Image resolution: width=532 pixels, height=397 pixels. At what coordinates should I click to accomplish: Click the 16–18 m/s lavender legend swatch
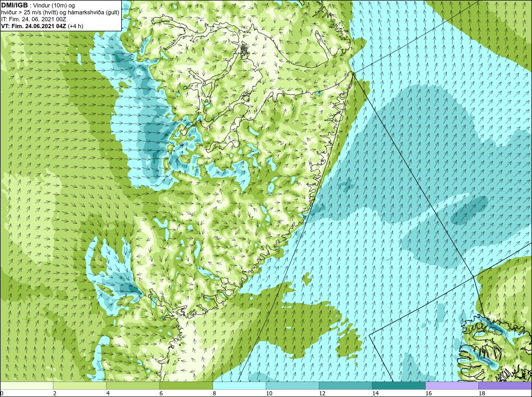point(452,385)
